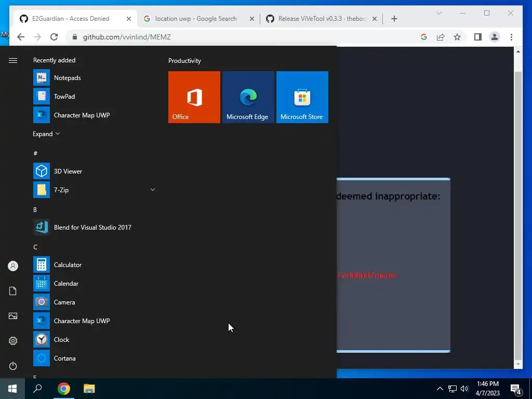Open the Clock app

[95, 339]
